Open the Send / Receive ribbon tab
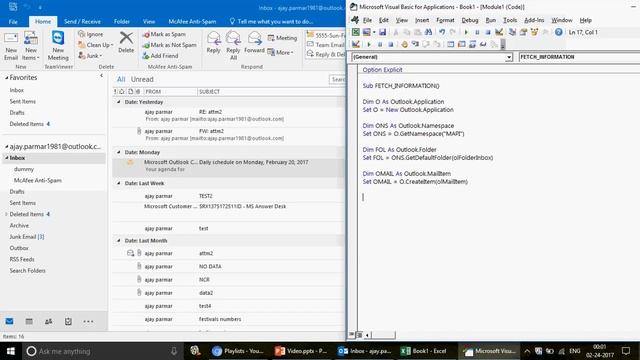The height and width of the screenshot is (360, 640). click(x=82, y=21)
